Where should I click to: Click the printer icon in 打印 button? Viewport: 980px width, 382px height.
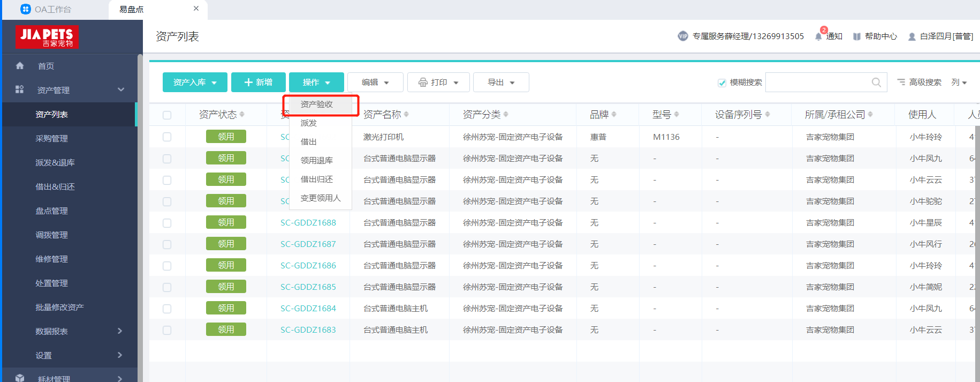423,83
